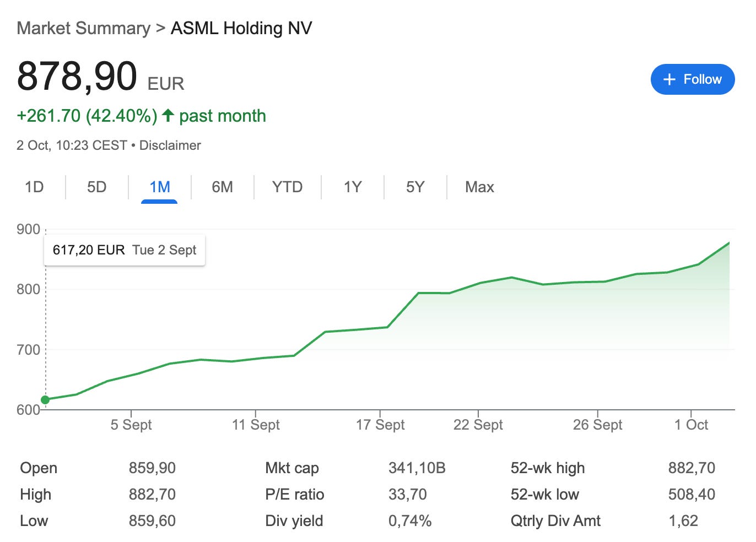Click the Mkt cap value 341,10B
The height and width of the screenshot is (542, 756).
417,468
